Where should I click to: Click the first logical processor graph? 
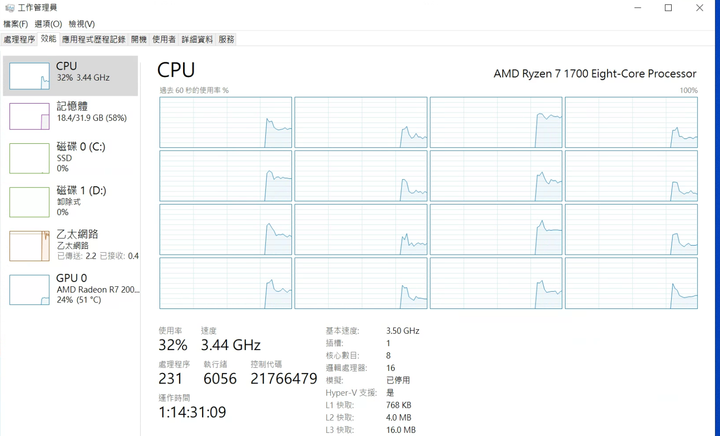click(x=225, y=122)
